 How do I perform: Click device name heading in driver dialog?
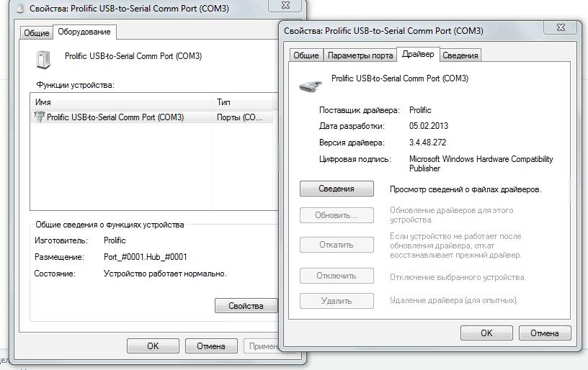pyautogui.click(x=400, y=78)
